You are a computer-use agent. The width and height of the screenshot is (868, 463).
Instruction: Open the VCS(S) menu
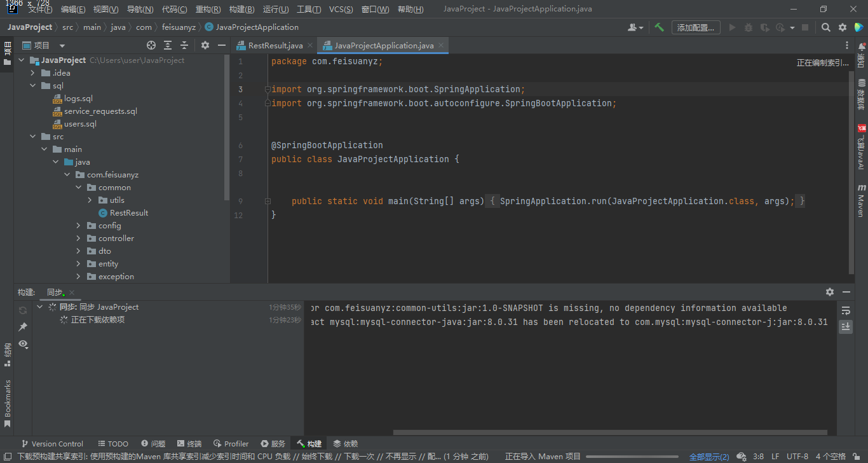tap(342, 10)
